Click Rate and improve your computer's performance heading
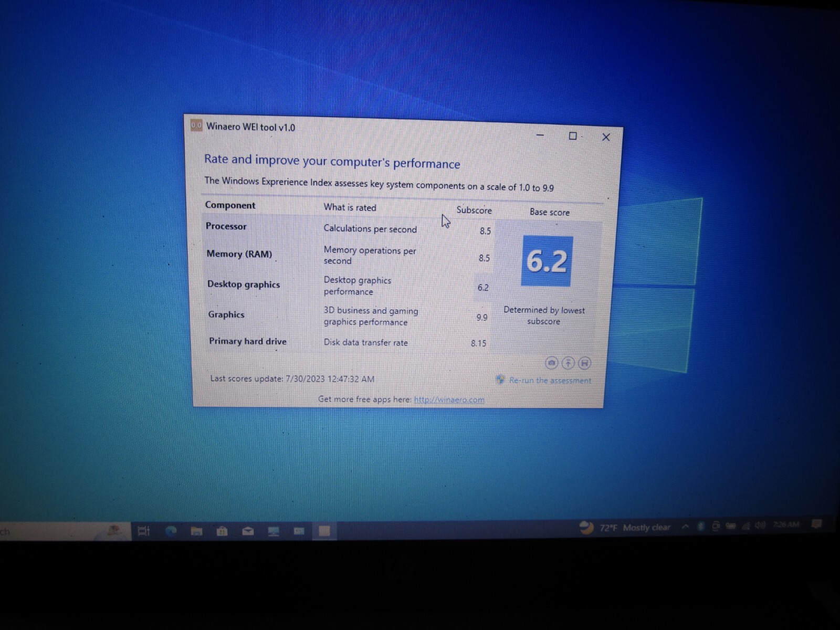840x630 pixels. pos(332,161)
